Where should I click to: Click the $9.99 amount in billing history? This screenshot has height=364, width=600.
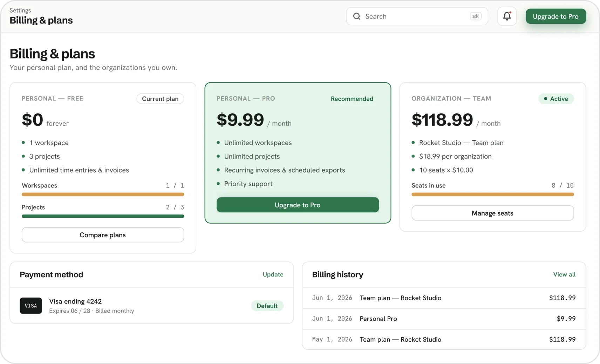[566, 318]
